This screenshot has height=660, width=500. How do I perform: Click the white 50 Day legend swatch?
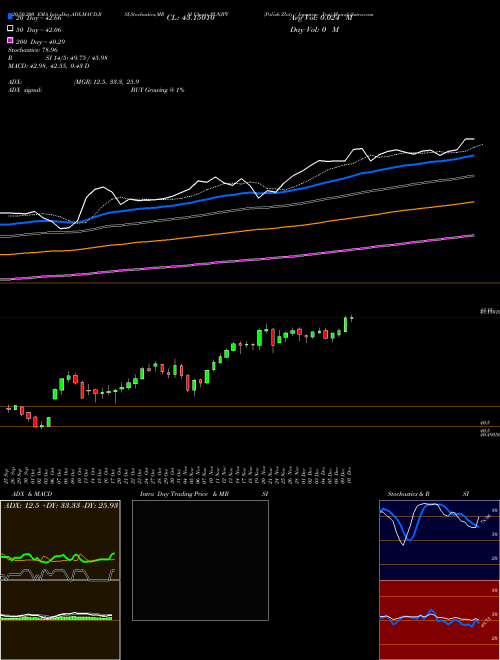(x=10, y=29)
